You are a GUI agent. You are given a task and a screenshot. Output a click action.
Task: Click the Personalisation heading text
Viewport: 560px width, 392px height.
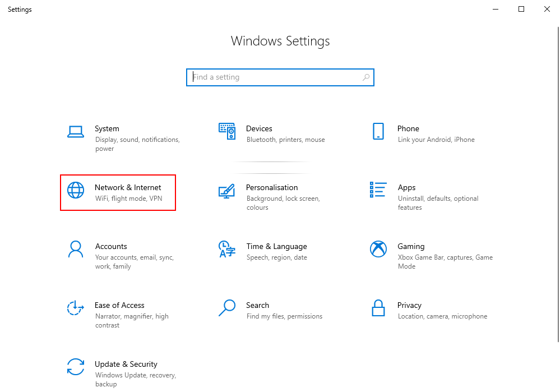(x=272, y=187)
